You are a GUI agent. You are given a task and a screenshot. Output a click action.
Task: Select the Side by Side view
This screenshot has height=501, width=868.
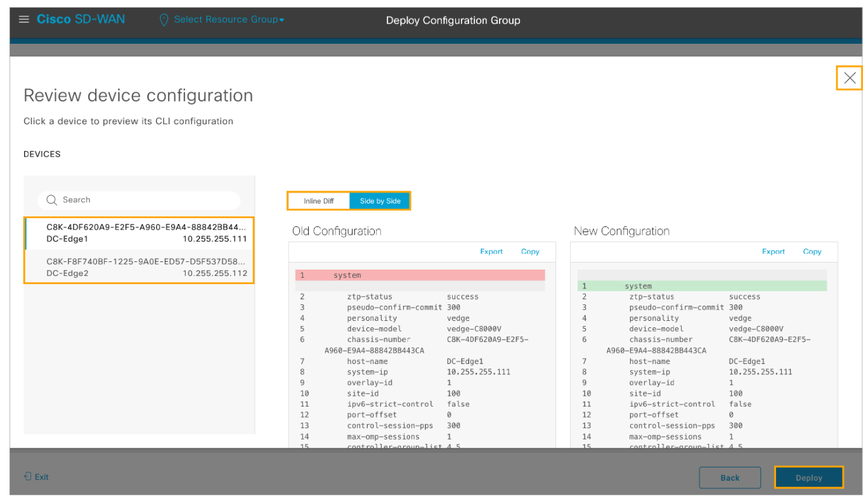[x=380, y=201]
